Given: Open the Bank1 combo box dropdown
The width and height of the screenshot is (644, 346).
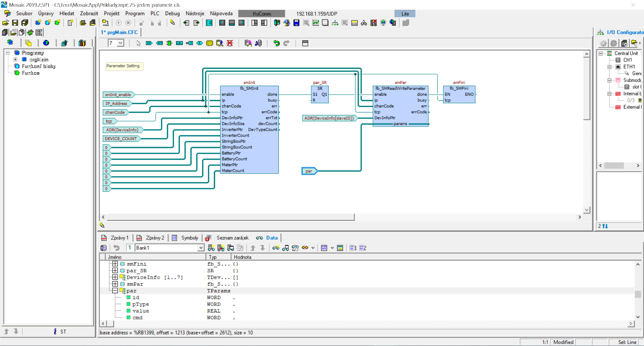Looking at the screenshot, I should point(201,248).
